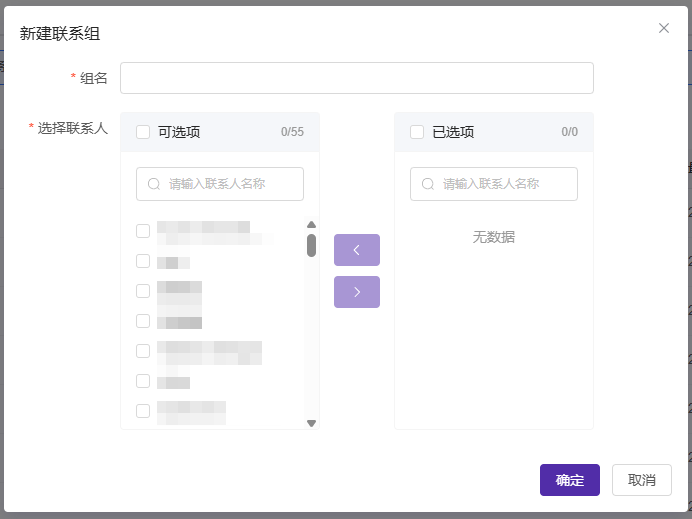Tick the third contact checkbox in the list

pos(143,291)
